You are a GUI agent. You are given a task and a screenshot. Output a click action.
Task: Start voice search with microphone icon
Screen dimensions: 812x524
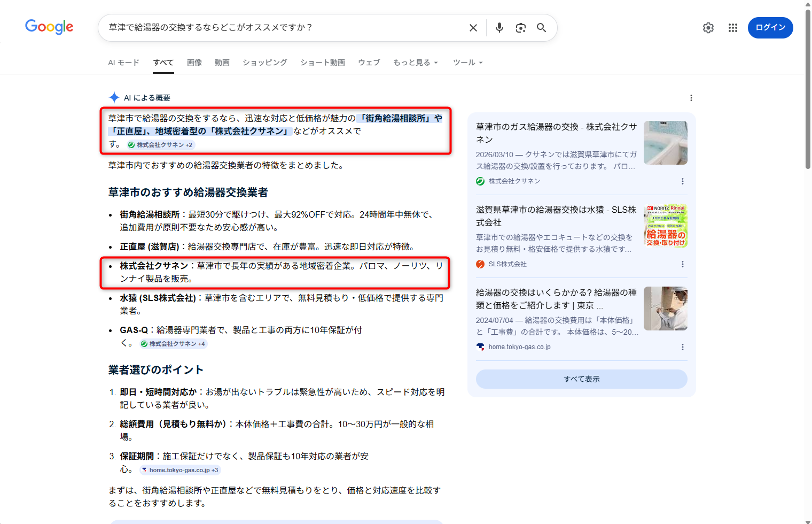[x=499, y=28]
